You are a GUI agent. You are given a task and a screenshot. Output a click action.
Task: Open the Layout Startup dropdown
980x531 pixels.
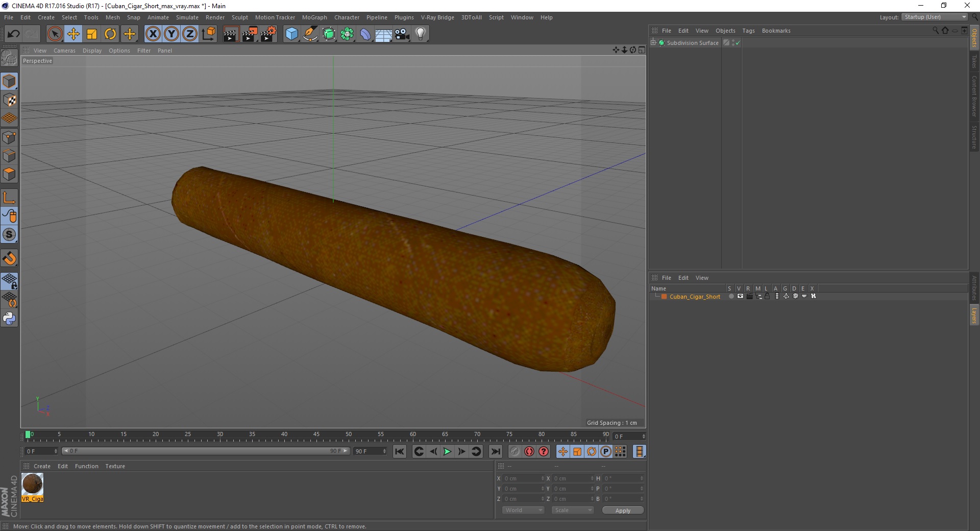pos(934,17)
